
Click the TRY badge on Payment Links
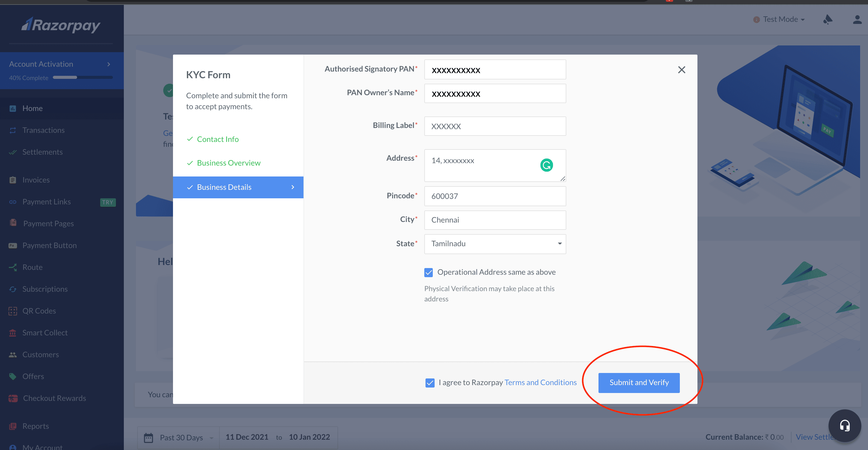108,202
